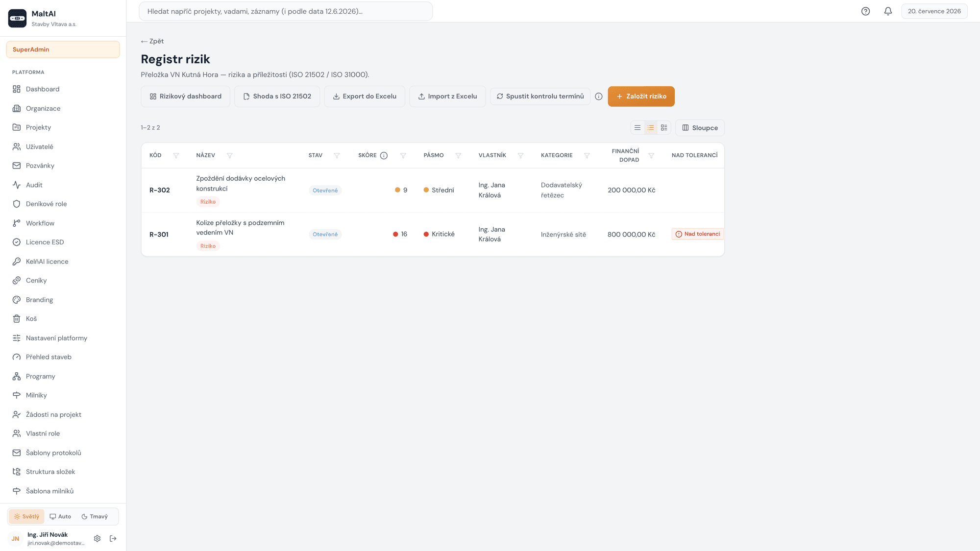Click the Nad tolerancí badge

pos(698,234)
